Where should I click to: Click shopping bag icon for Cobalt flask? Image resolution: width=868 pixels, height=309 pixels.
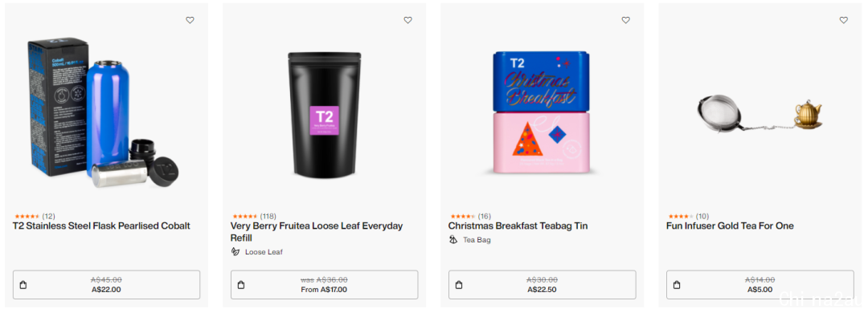tap(23, 285)
